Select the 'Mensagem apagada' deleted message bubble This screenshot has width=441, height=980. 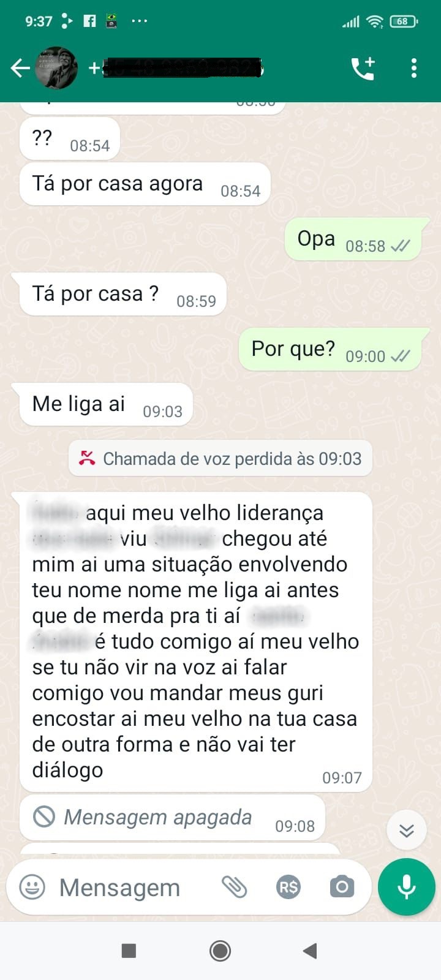coord(172,817)
